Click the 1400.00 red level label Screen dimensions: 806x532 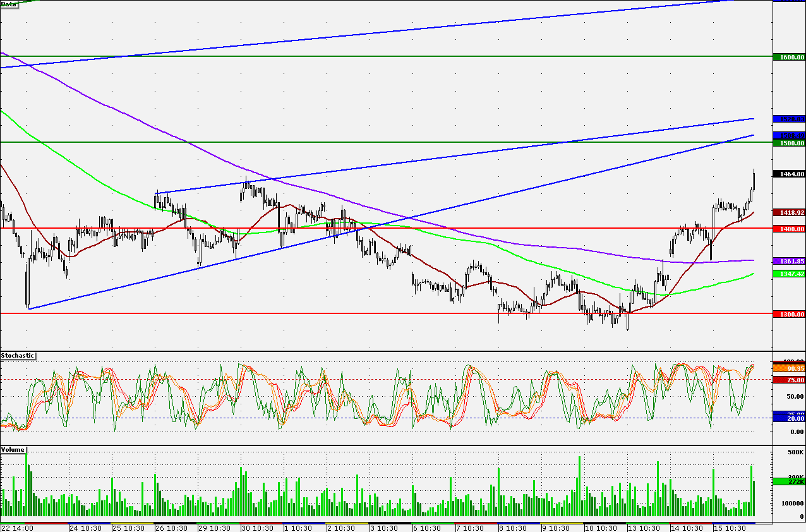(x=790, y=229)
